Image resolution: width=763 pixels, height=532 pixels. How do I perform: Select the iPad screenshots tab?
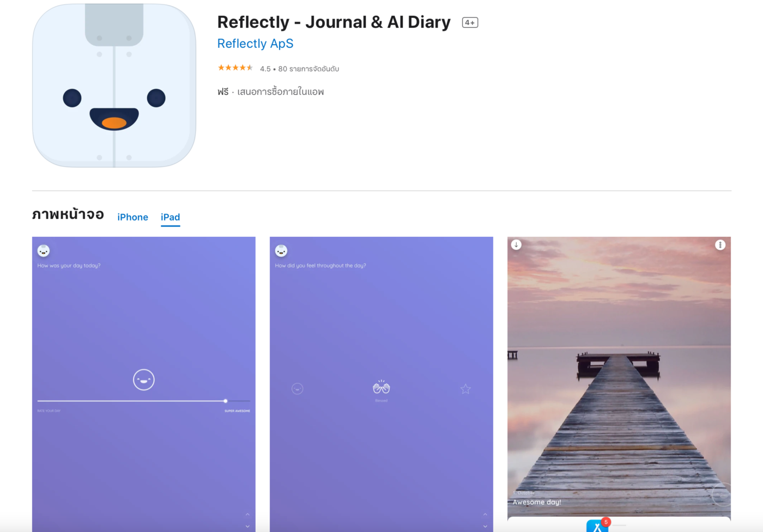[170, 217]
